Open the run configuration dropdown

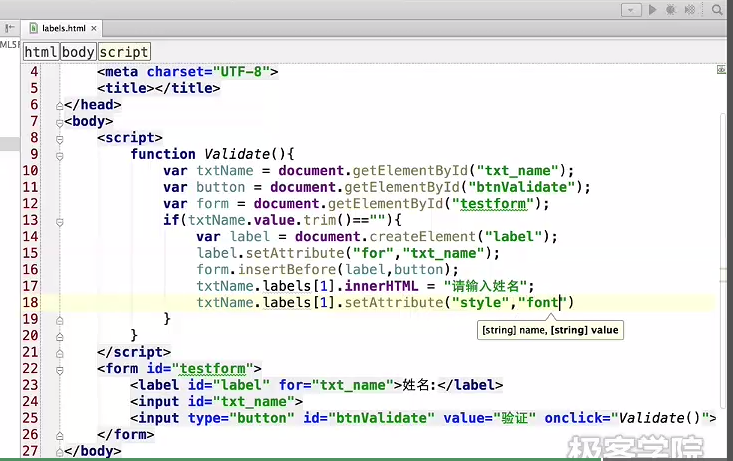click(631, 10)
